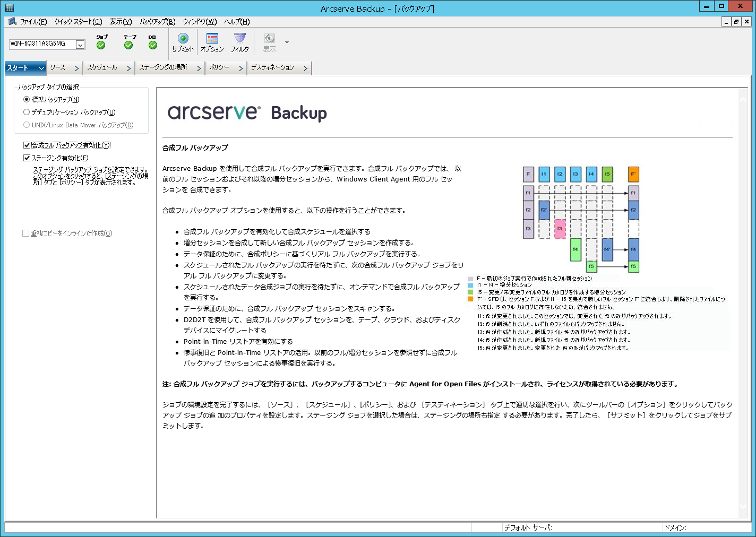The width and height of the screenshot is (756, 537).
Task: Switch to the ソース tab
Action: [x=64, y=68]
